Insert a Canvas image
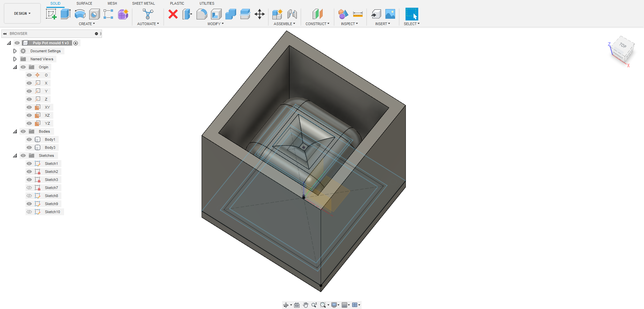 390,14
